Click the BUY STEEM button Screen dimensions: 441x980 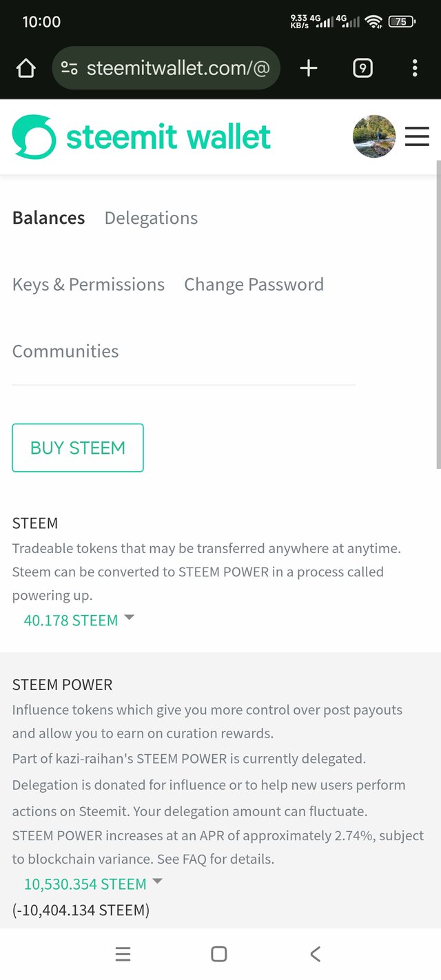click(78, 448)
